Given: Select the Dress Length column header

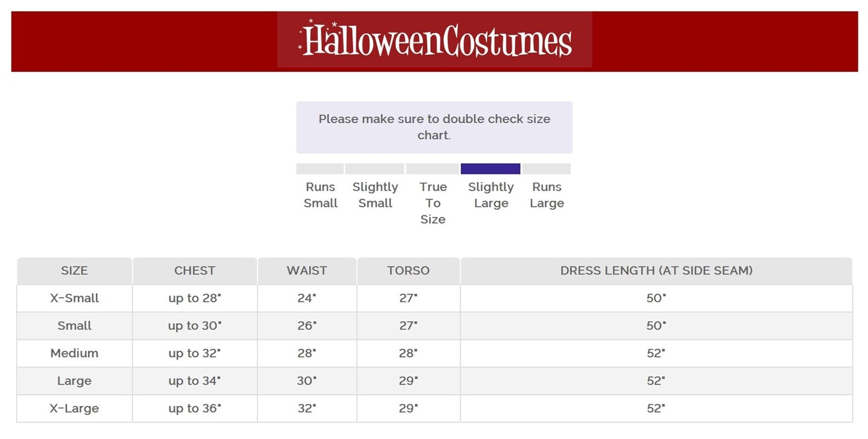Looking at the screenshot, I should [x=656, y=271].
